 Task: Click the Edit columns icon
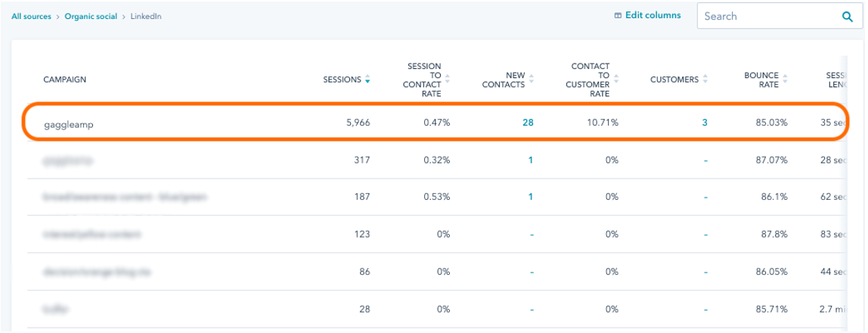pyautogui.click(x=618, y=15)
